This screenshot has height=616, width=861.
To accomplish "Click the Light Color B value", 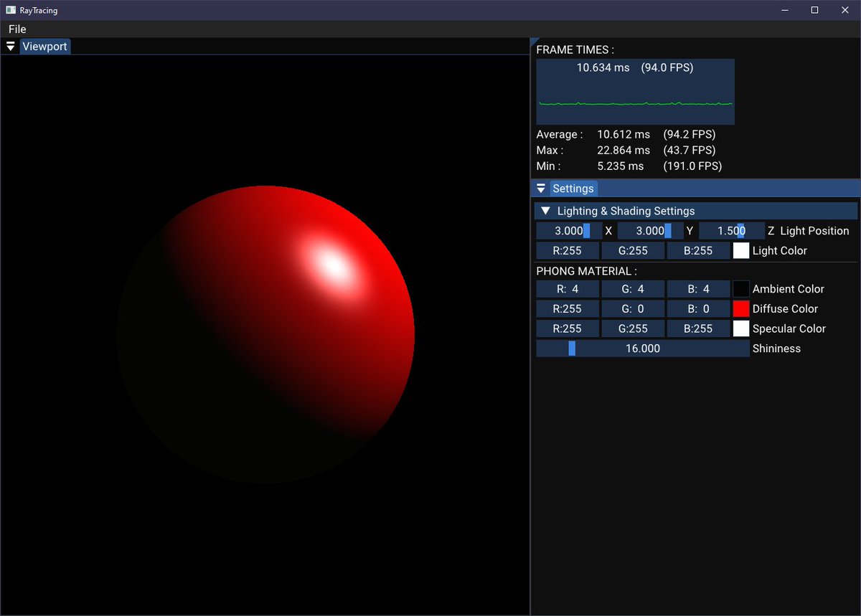I will click(x=698, y=251).
